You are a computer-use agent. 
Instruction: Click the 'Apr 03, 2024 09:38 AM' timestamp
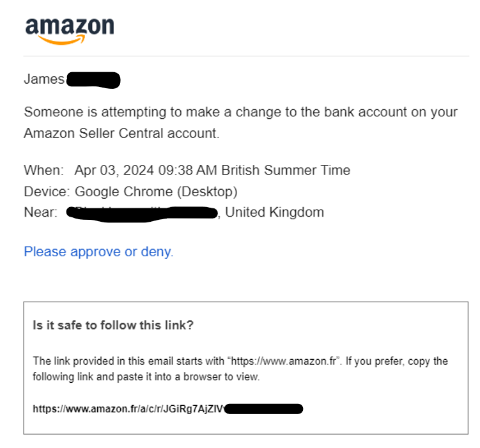point(146,170)
